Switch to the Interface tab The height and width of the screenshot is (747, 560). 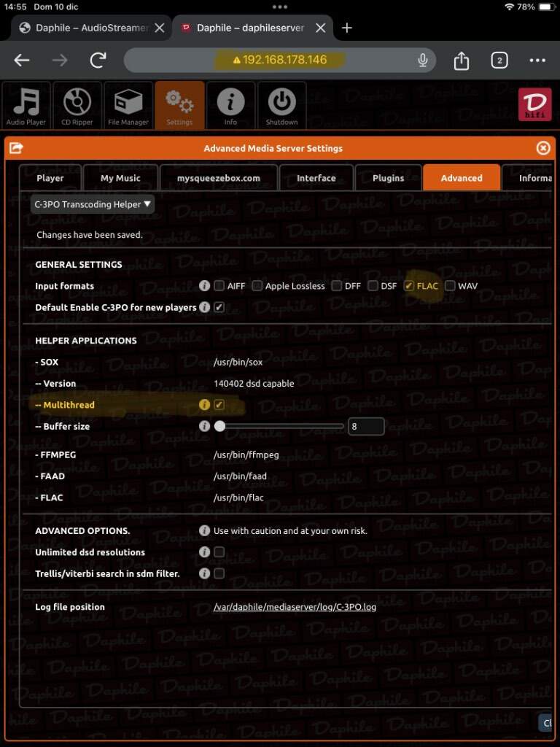(316, 178)
